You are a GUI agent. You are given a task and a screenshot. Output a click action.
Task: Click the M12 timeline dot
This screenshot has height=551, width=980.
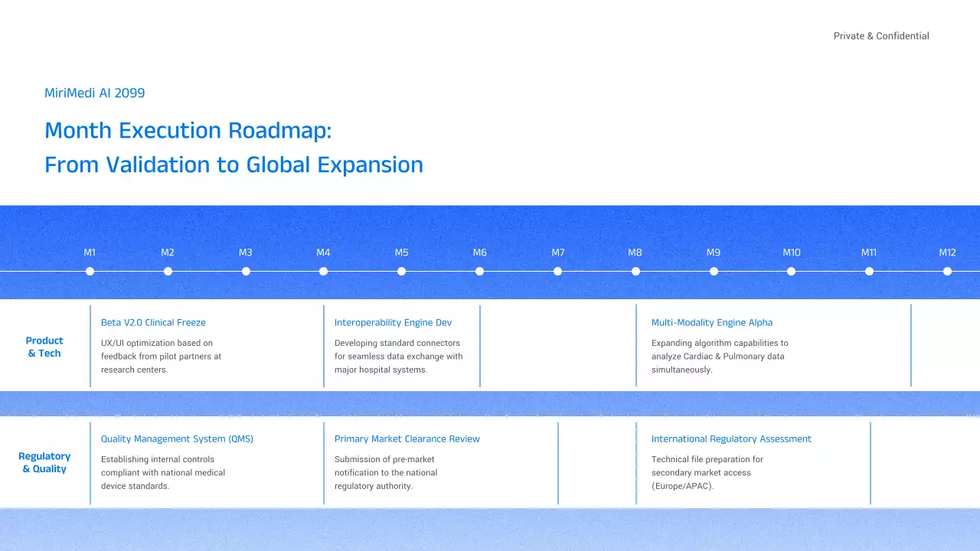tap(947, 271)
